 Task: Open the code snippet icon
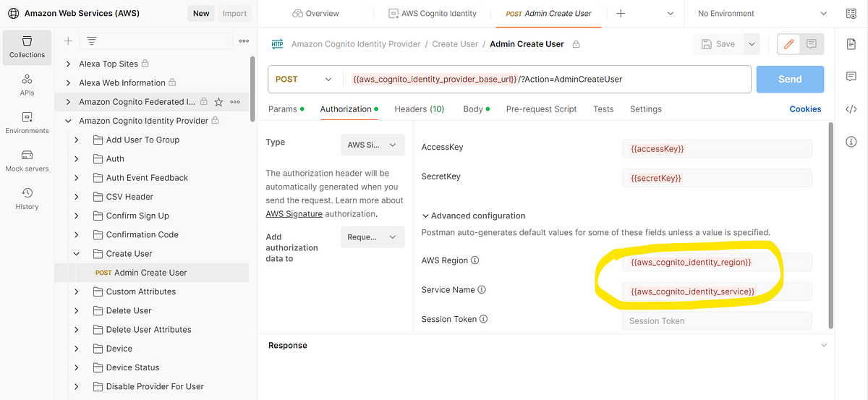[851, 109]
